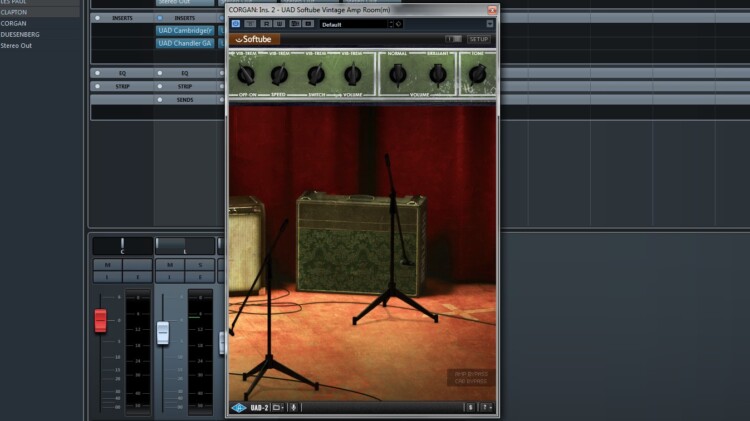Toggle first channel EQ bypass dot

tap(98, 73)
